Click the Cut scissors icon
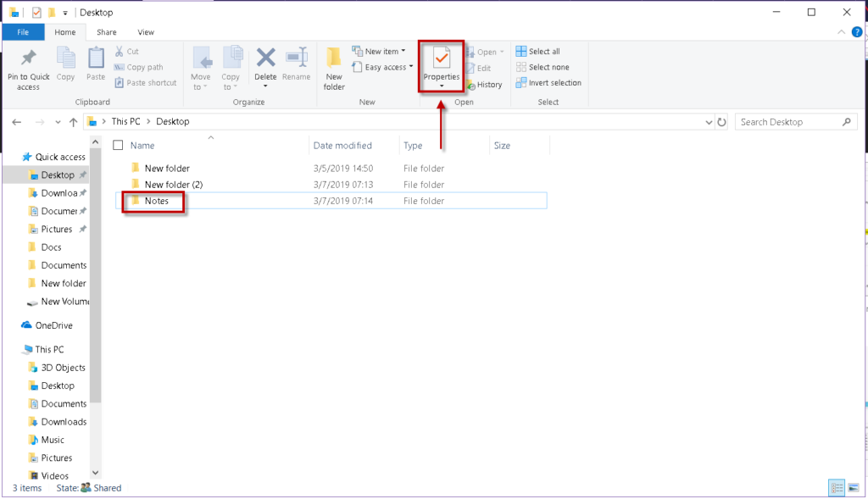This screenshot has height=499, width=868. tap(119, 52)
